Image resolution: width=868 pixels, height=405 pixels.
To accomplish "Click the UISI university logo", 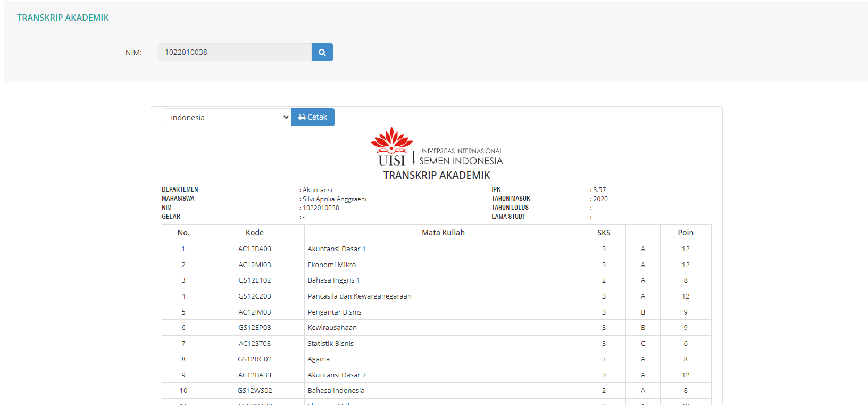I will [x=436, y=147].
